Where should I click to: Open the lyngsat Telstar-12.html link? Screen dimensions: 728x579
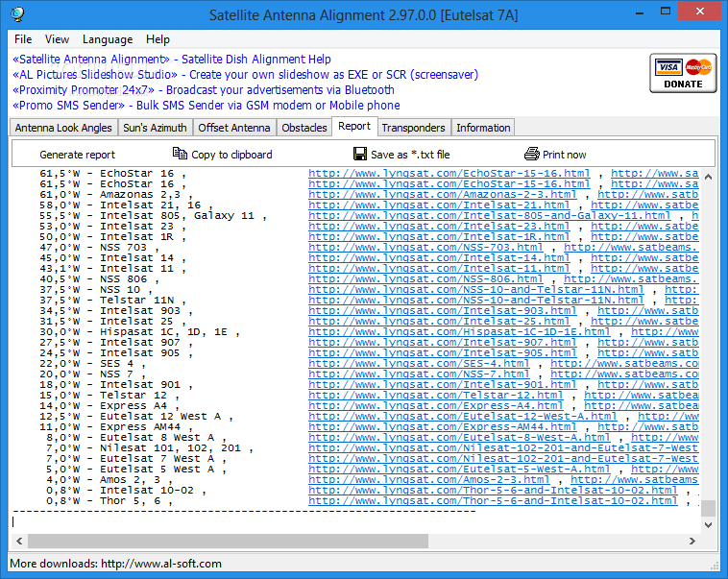click(x=435, y=396)
